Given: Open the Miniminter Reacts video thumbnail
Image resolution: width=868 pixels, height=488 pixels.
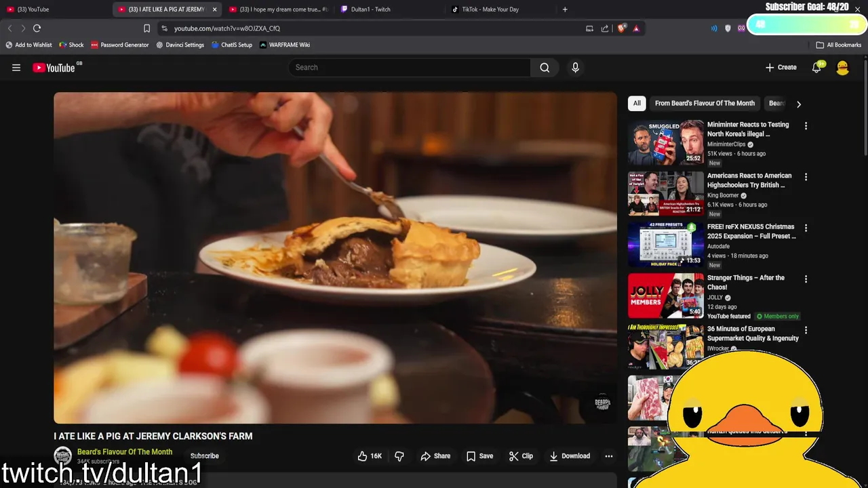Looking at the screenshot, I should (666, 142).
